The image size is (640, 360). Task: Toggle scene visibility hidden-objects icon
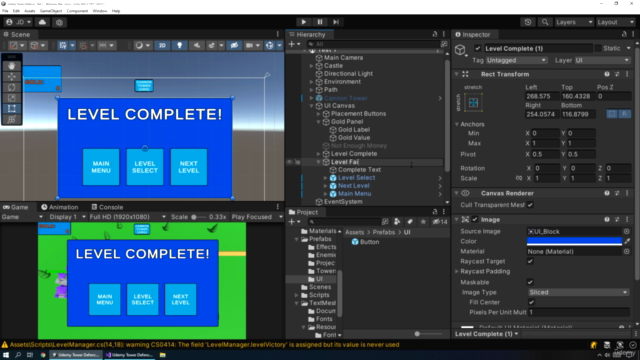tap(234, 45)
